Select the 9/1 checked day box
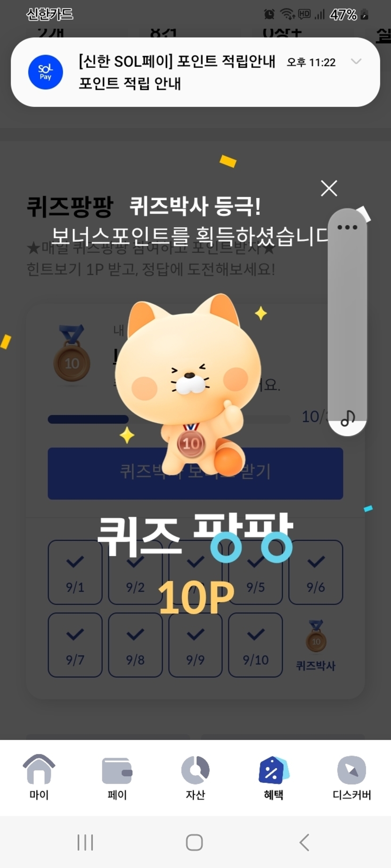The width and height of the screenshot is (391, 868). coord(75,572)
